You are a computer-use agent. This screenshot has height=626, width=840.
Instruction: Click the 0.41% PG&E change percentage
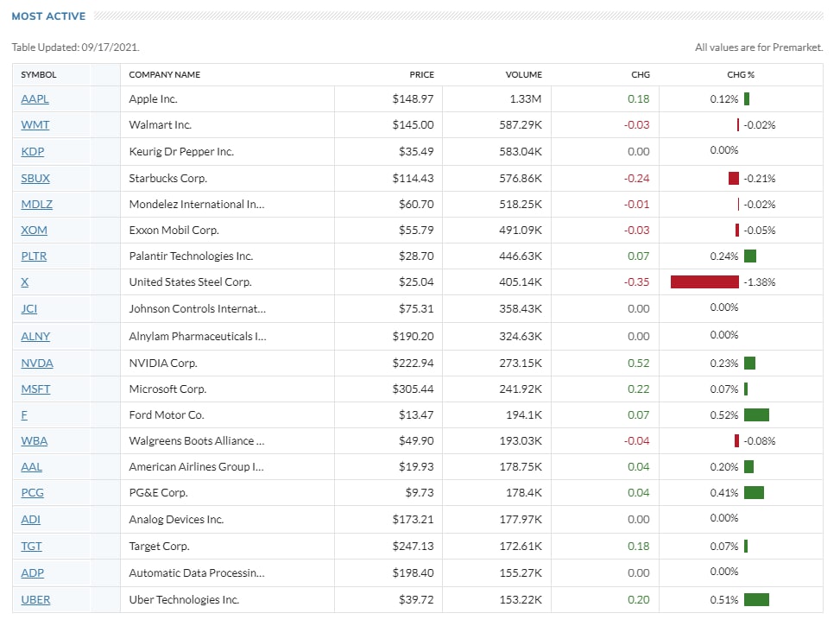(x=724, y=492)
